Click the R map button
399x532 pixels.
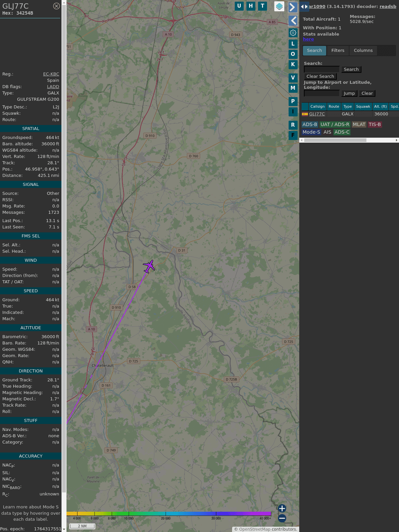pos(293,125)
